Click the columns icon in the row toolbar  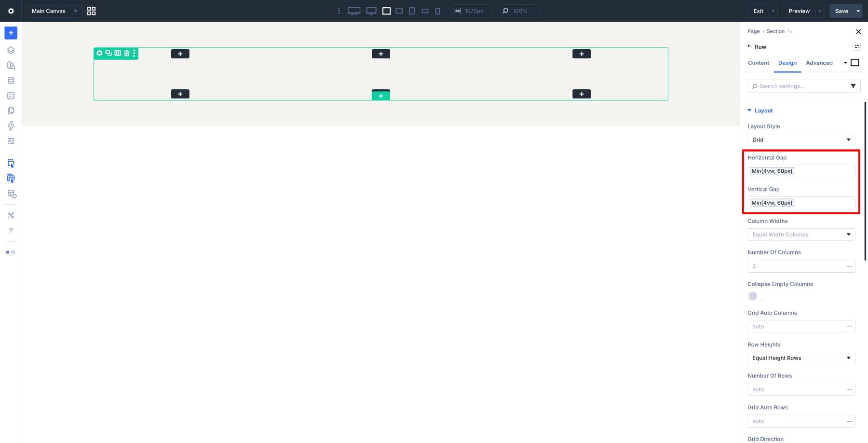(x=118, y=54)
